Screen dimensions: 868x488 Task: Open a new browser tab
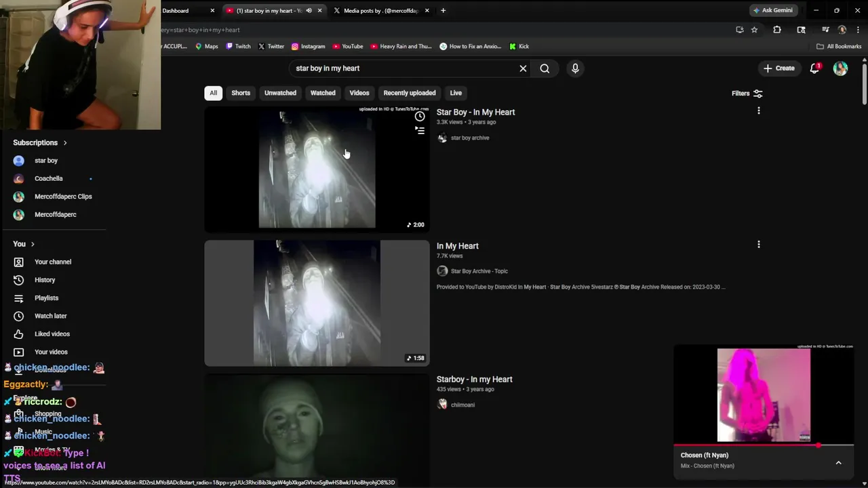click(443, 10)
